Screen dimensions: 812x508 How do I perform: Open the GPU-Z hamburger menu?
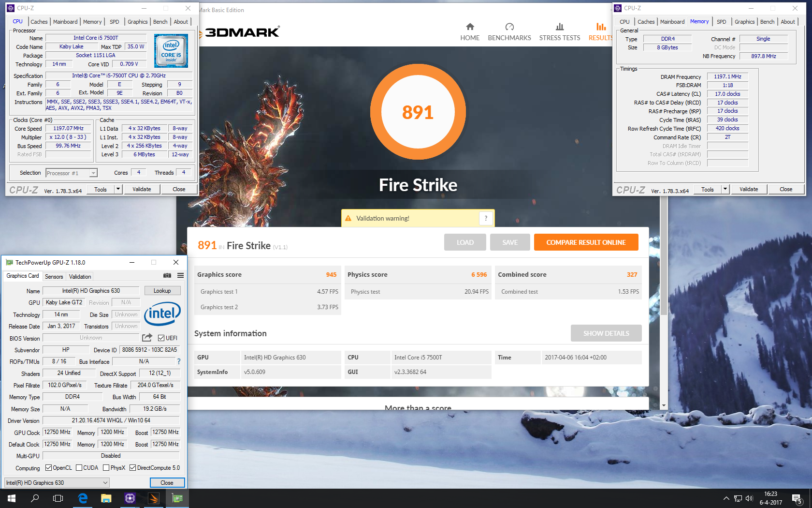click(180, 276)
